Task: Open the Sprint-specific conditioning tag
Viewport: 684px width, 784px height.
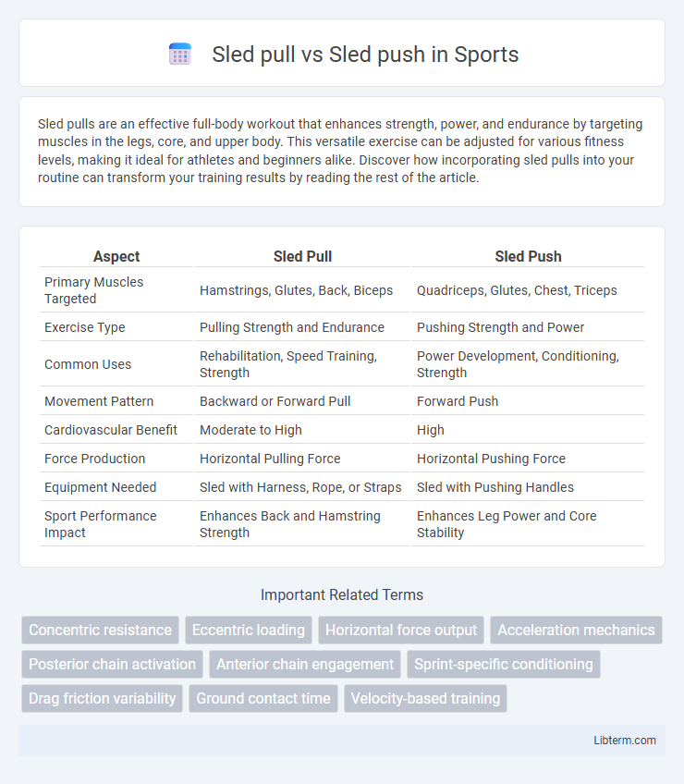Action: (x=504, y=664)
